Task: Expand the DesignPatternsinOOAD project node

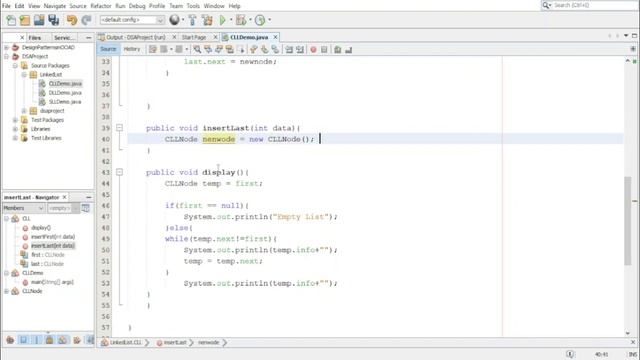Action: tap(7, 47)
